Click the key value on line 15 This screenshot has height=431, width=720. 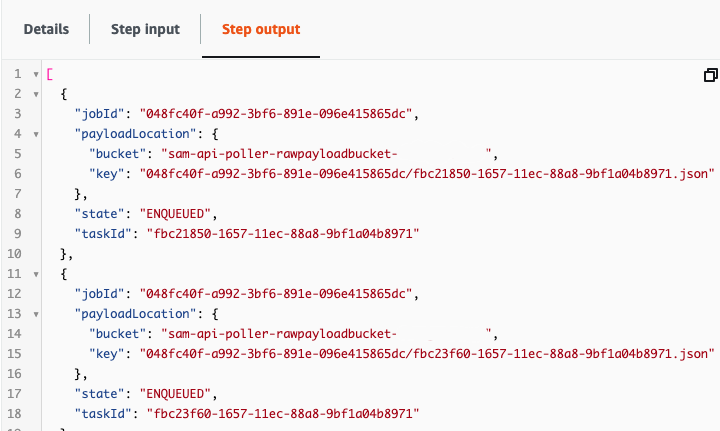pyautogui.click(x=427, y=353)
